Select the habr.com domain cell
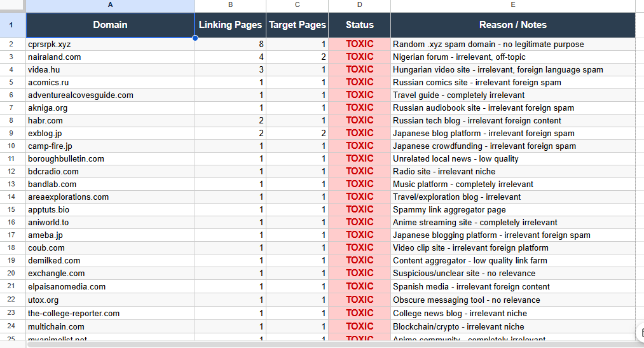The image size is (644, 348). [110, 121]
